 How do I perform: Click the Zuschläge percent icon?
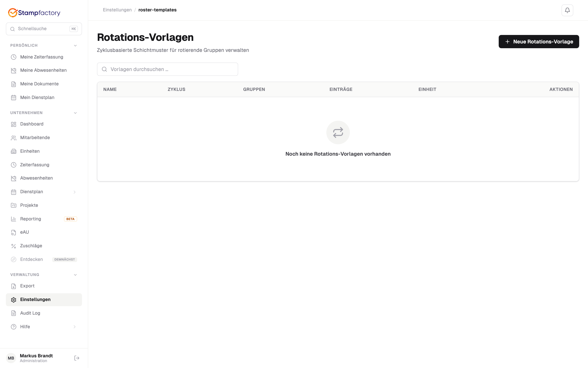pos(14,246)
